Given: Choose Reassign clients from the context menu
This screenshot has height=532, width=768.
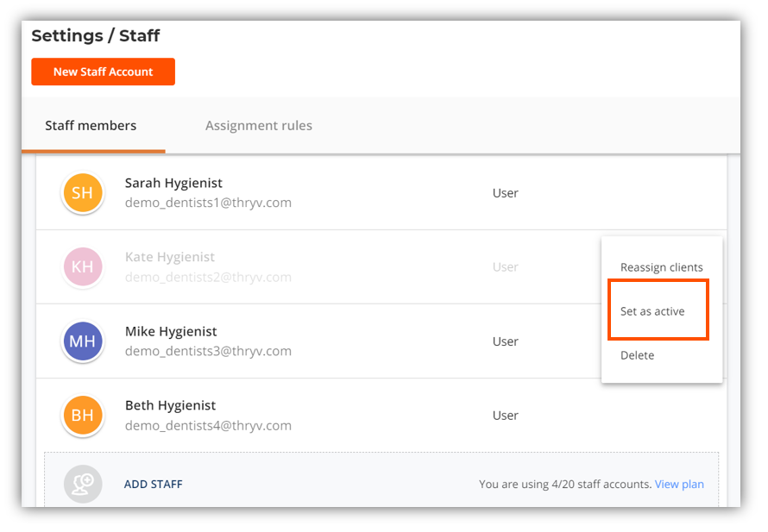Looking at the screenshot, I should [661, 267].
